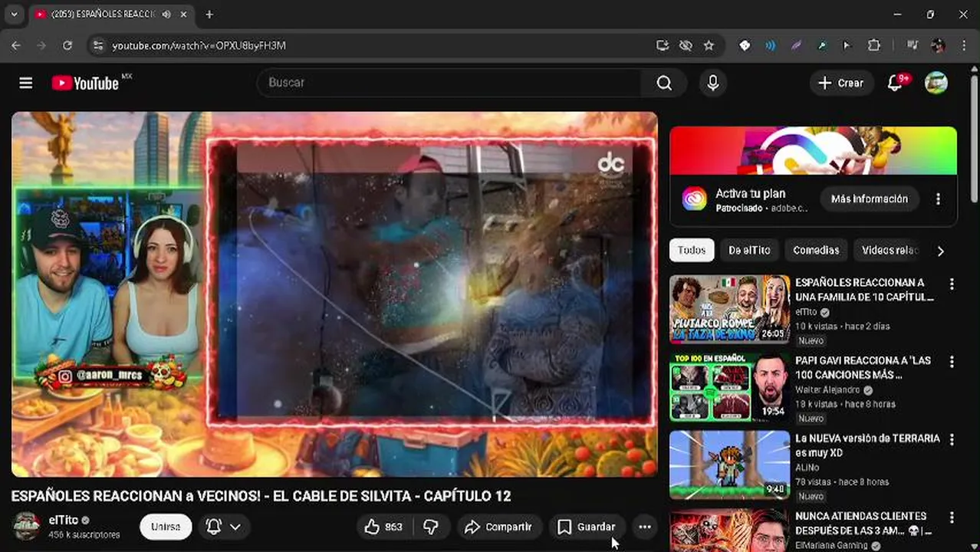The height and width of the screenshot is (552, 980).
Task: Click the search magnifier button
Action: [x=664, y=83]
